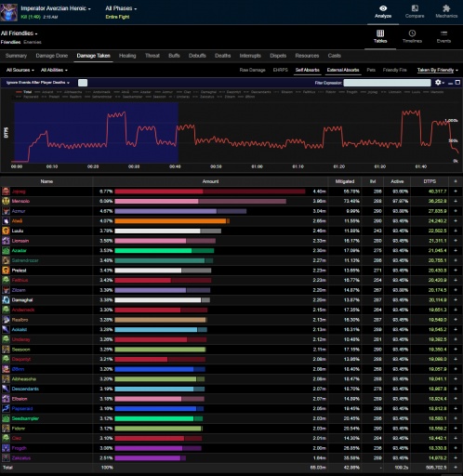Image resolution: width=463 pixels, height=476 pixels.
Task: Click the class icon beside Liorssin
Action: (6, 241)
